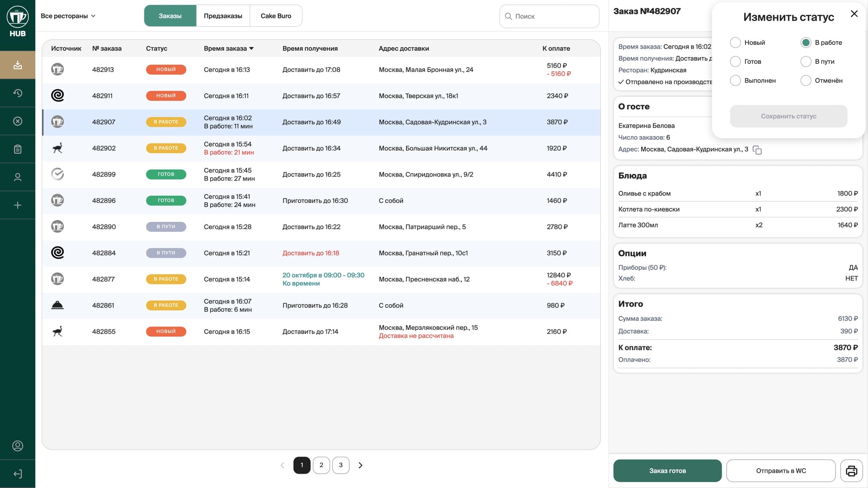Select the Новый status radio button
Screen dimensions: 868x488
point(735,43)
